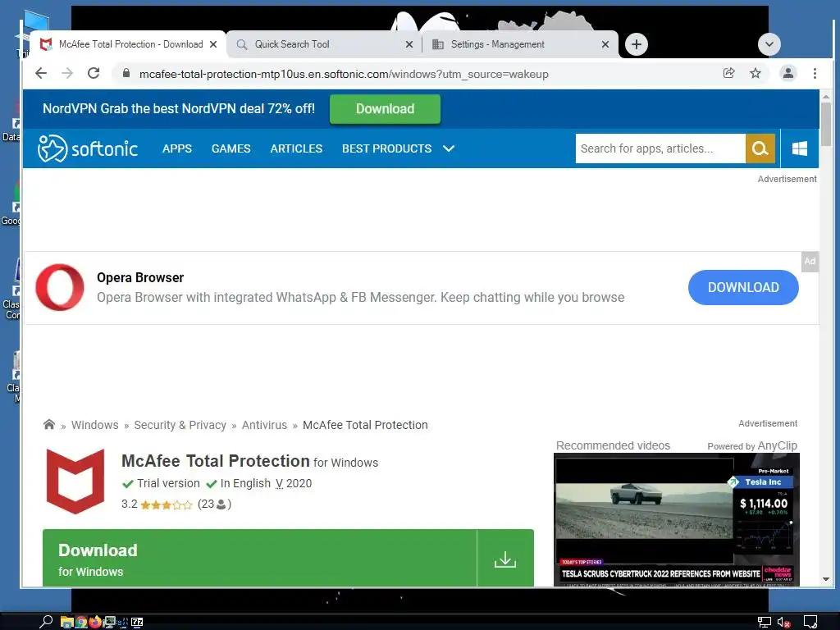Click the AnyClip powered-by link
This screenshot has height=630, width=840.
(x=778, y=445)
